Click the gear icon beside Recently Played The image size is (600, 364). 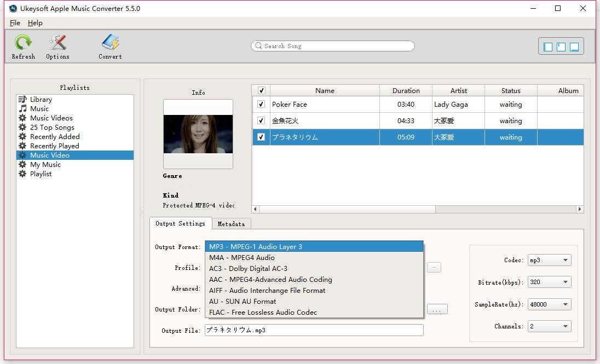click(x=22, y=146)
